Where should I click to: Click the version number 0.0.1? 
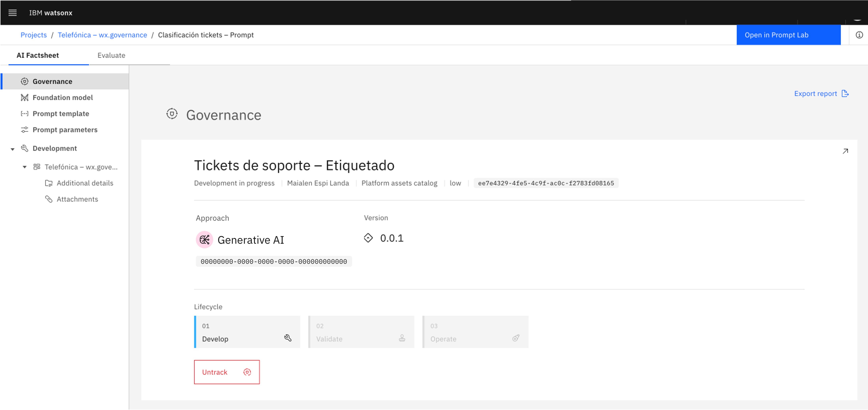pos(392,238)
